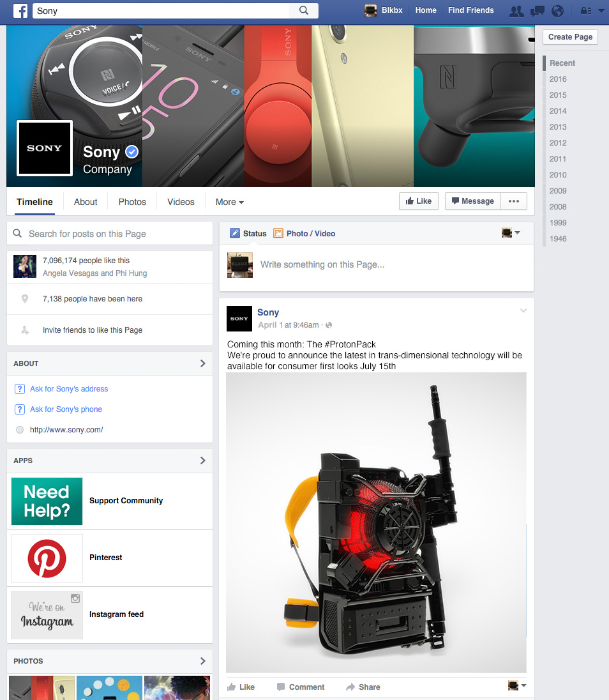Click the invite friends person-plus icon
This screenshot has width=609, height=700.
pyautogui.click(x=25, y=330)
